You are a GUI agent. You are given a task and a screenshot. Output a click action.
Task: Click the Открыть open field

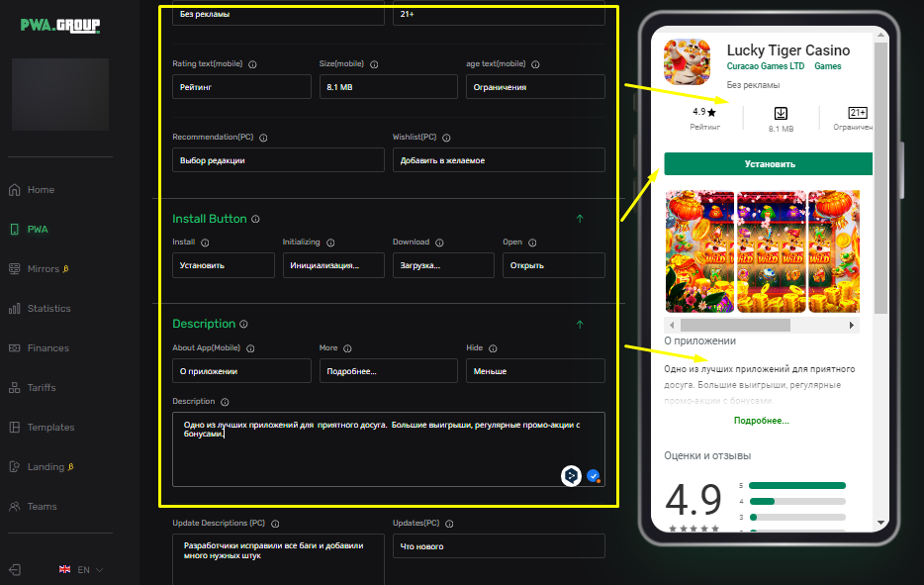pos(554,265)
